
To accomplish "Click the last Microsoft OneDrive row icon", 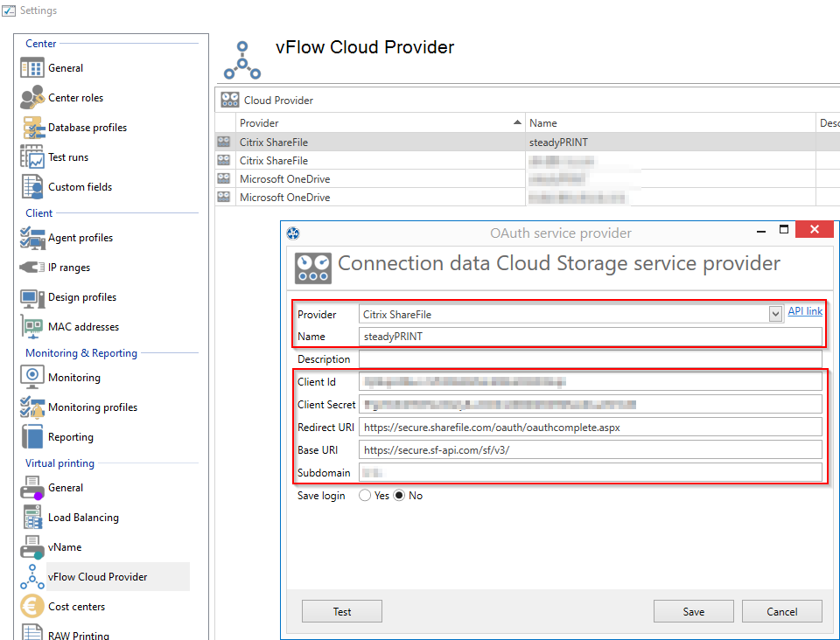I will coord(223,197).
